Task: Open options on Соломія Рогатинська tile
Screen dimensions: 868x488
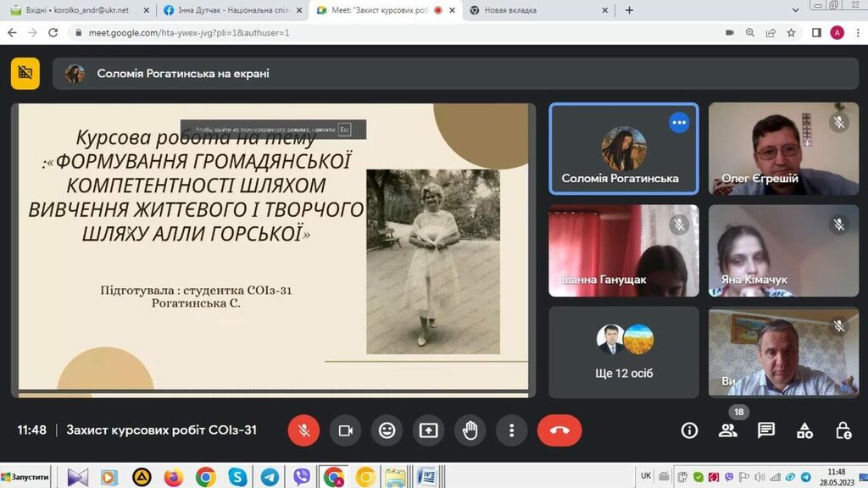Action: point(678,123)
